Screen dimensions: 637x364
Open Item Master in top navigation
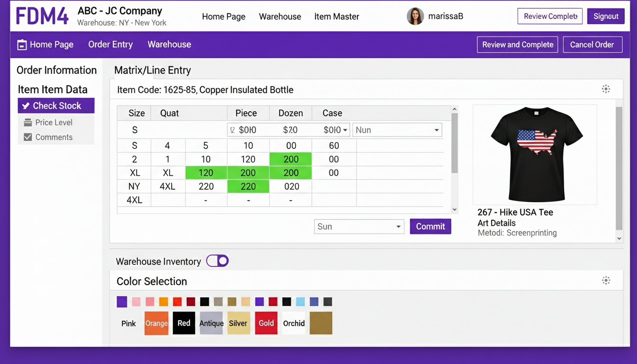[x=337, y=17]
